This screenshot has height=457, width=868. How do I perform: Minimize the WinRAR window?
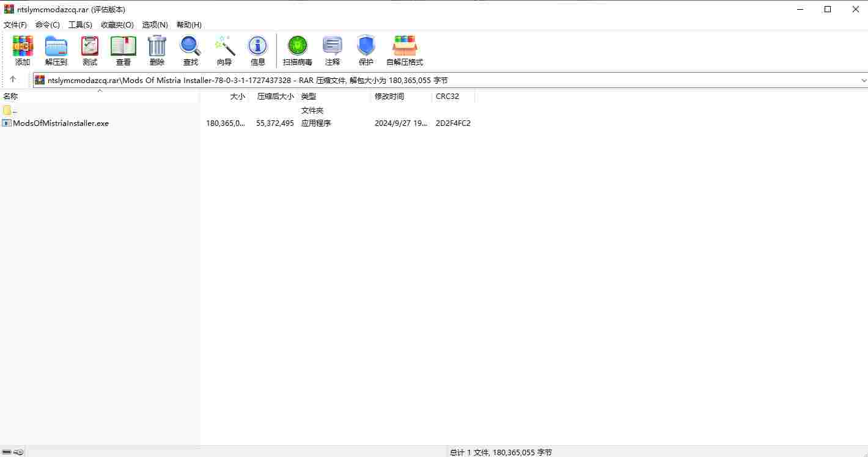click(x=800, y=9)
